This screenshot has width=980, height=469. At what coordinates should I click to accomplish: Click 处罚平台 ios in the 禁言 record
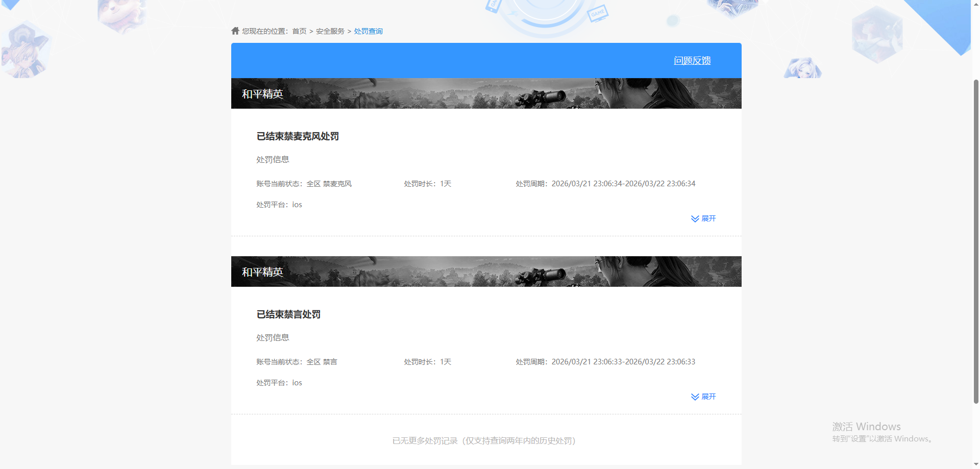pos(279,383)
